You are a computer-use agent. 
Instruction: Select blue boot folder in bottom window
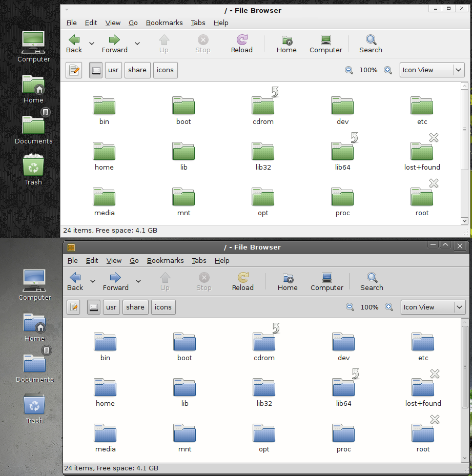pos(184,342)
